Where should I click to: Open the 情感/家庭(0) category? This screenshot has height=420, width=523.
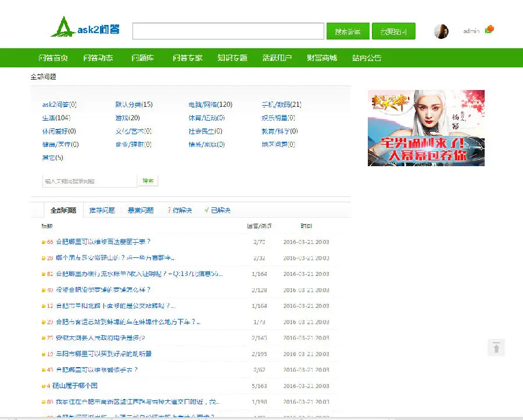click(x=206, y=145)
